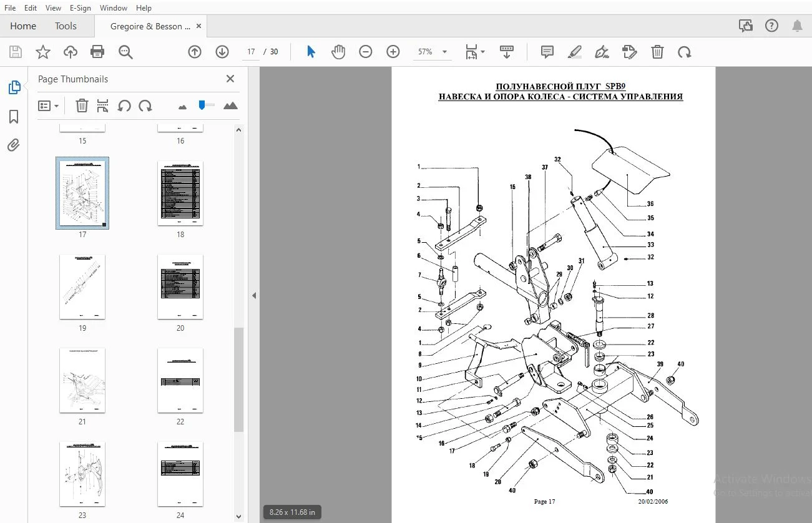Click the insert page break icon in thumbnails panel
812x523 pixels.
[103, 106]
